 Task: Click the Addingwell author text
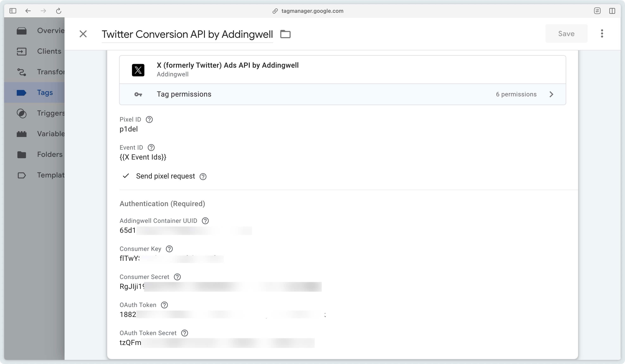(x=173, y=74)
